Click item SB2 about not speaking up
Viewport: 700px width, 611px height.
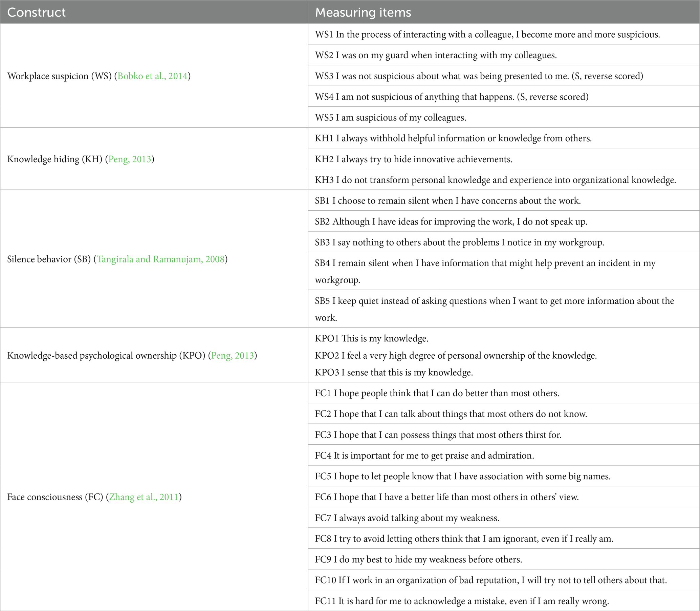tap(451, 221)
